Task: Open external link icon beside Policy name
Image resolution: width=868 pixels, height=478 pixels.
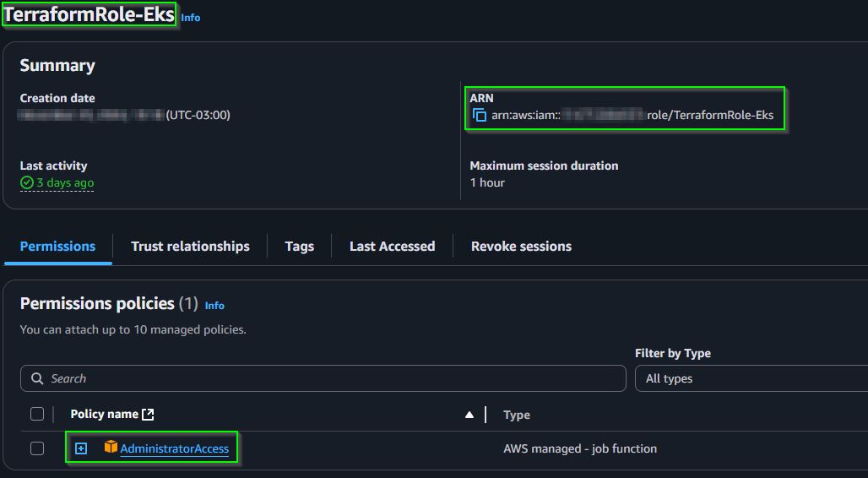Action: coord(148,415)
